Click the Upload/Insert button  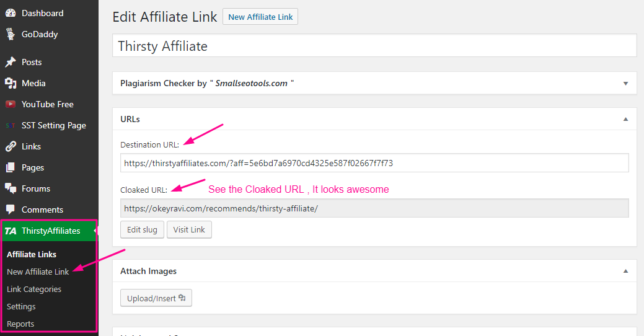point(156,298)
